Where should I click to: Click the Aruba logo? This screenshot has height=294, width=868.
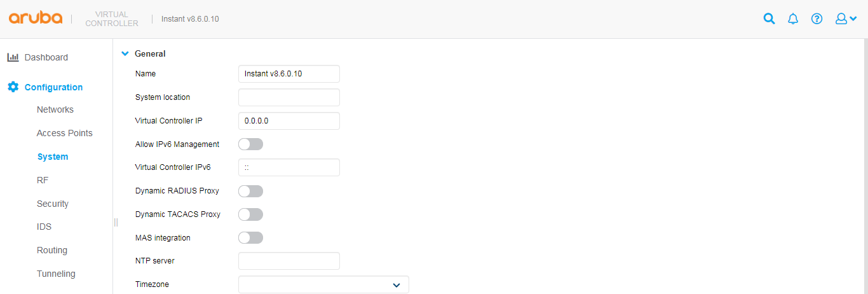(36, 18)
